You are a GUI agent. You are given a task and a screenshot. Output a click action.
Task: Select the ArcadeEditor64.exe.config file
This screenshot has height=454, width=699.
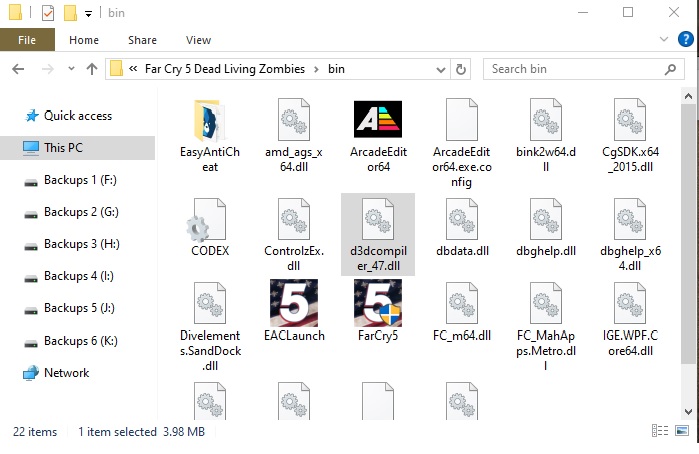(462, 143)
